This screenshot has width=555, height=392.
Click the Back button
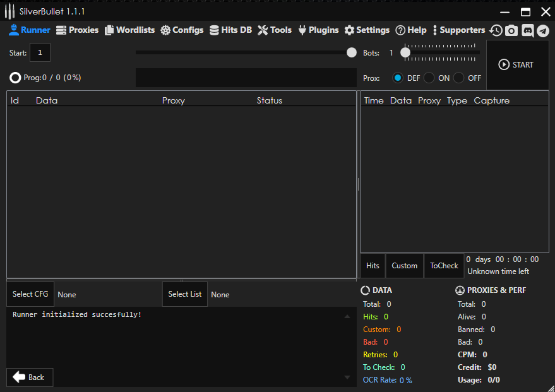(30, 377)
